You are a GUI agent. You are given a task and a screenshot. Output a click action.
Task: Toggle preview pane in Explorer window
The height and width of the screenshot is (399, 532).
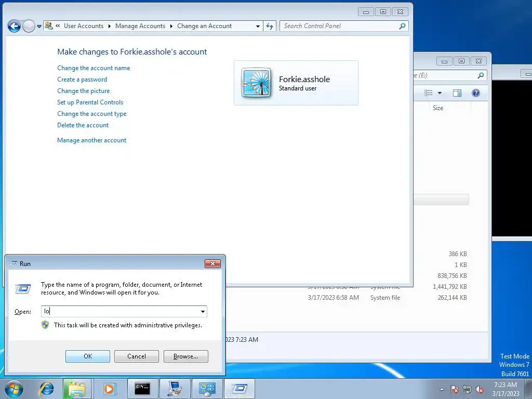pos(457,93)
